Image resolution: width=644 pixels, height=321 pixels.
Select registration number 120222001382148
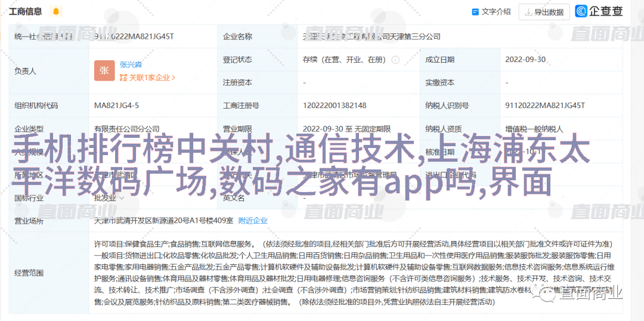[x=335, y=106]
